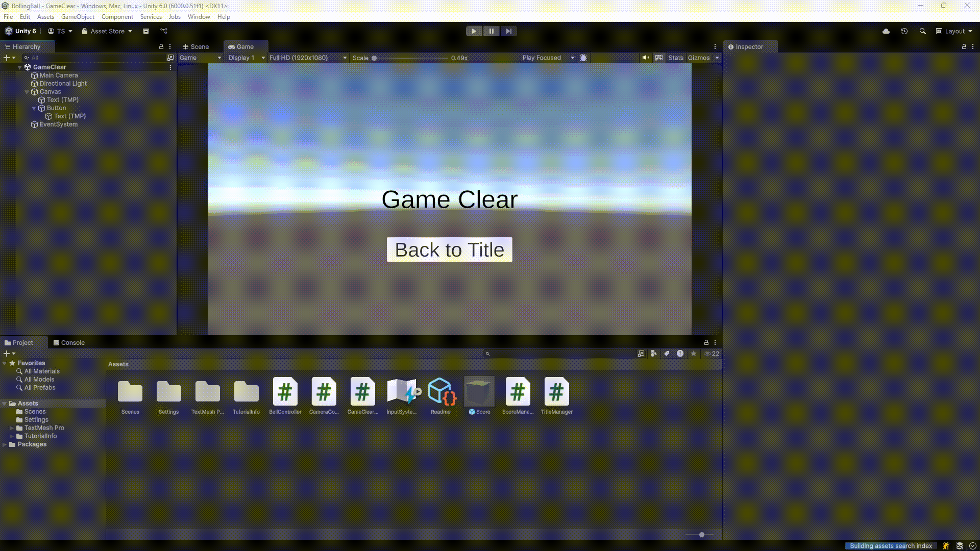Screen dimensions: 980x551
Task: Enable the Stats overlay
Action: tap(676, 58)
